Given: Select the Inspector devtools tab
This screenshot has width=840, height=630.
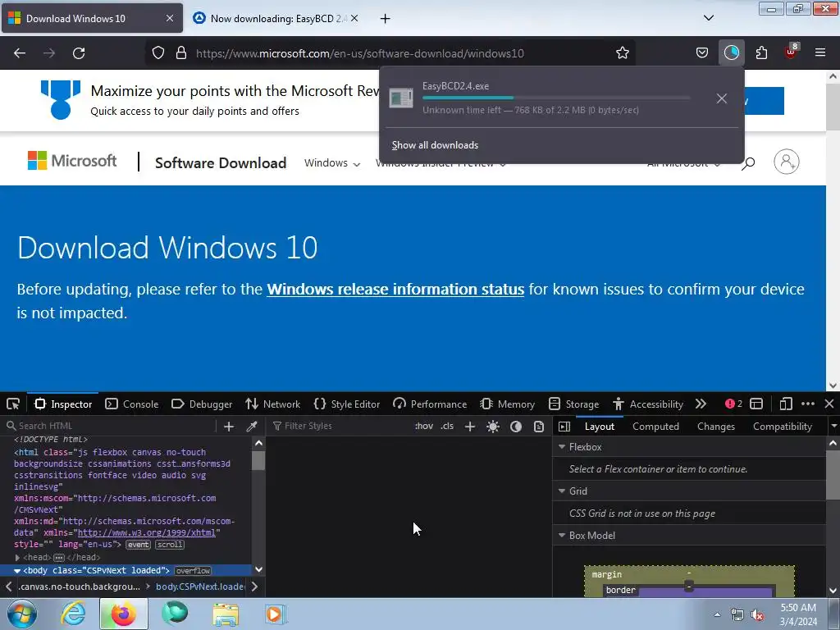Looking at the screenshot, I should [63, 404].
